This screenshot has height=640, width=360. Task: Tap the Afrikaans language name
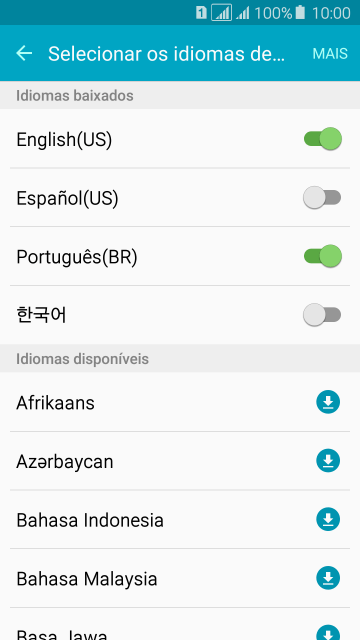56,403
